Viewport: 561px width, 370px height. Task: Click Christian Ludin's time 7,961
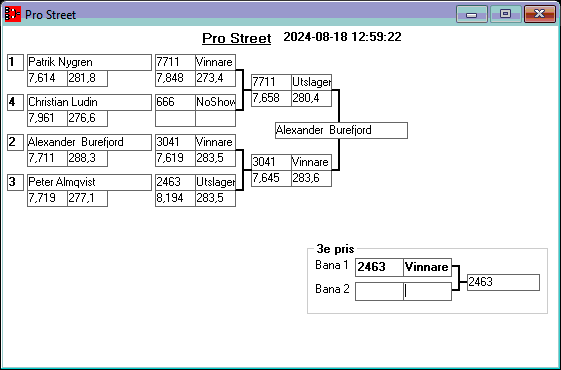[47, 118]
